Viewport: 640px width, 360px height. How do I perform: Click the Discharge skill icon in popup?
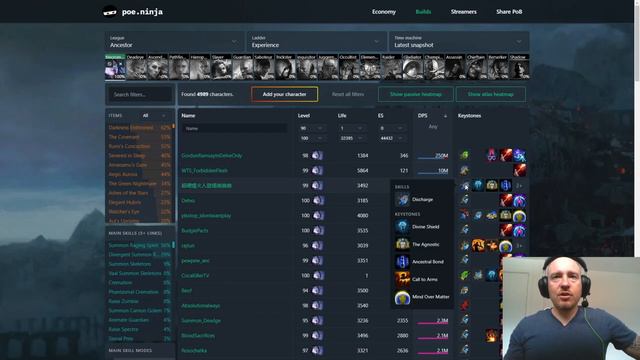402,200
